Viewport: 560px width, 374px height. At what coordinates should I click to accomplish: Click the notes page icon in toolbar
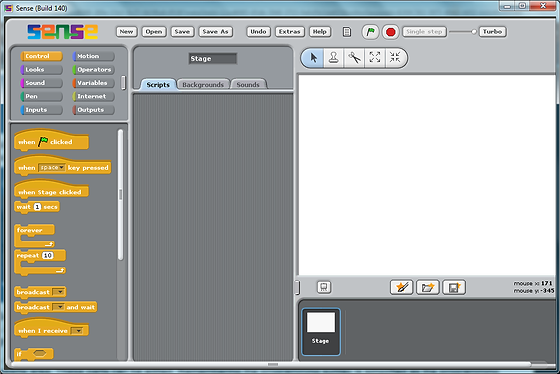[346, 32]
